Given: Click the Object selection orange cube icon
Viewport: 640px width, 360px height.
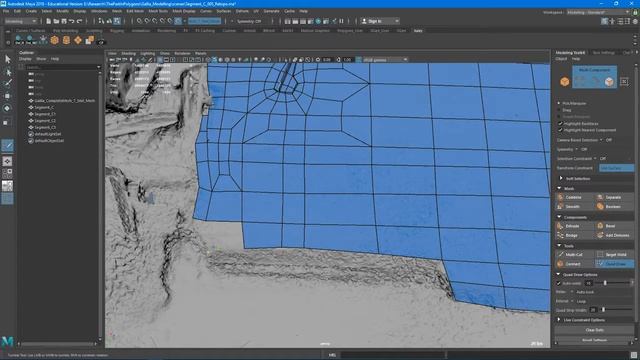Looking at the screenshot, I should 564,82.
